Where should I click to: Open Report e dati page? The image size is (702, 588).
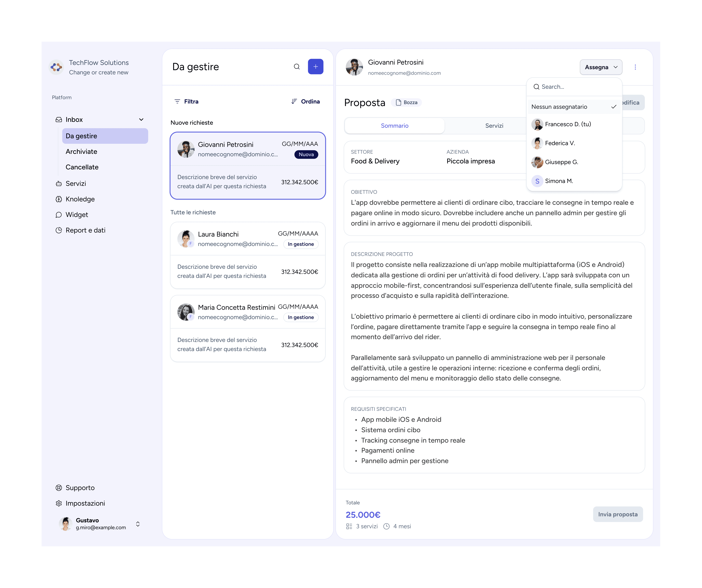[x=85, y=230]
